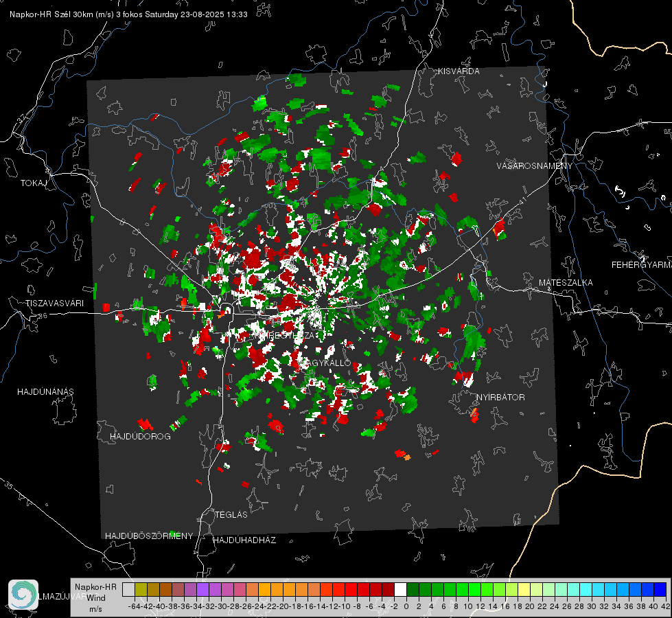The image size is (672, 618).
Task: Click the HAJDÚBÖSZÖRMÉNY label
Action: [149, 536]
